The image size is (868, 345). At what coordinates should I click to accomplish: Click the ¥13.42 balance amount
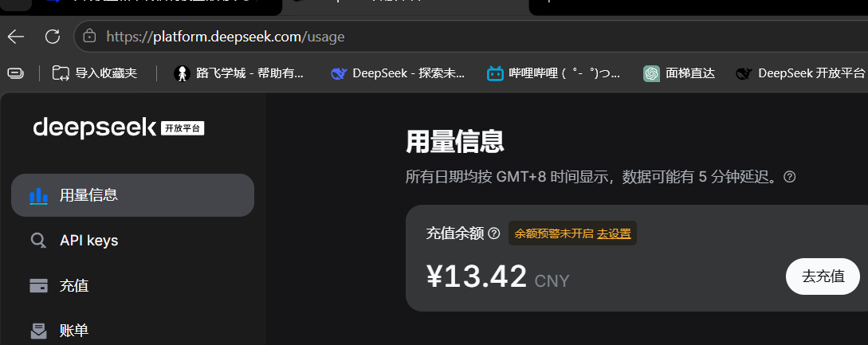477,276
